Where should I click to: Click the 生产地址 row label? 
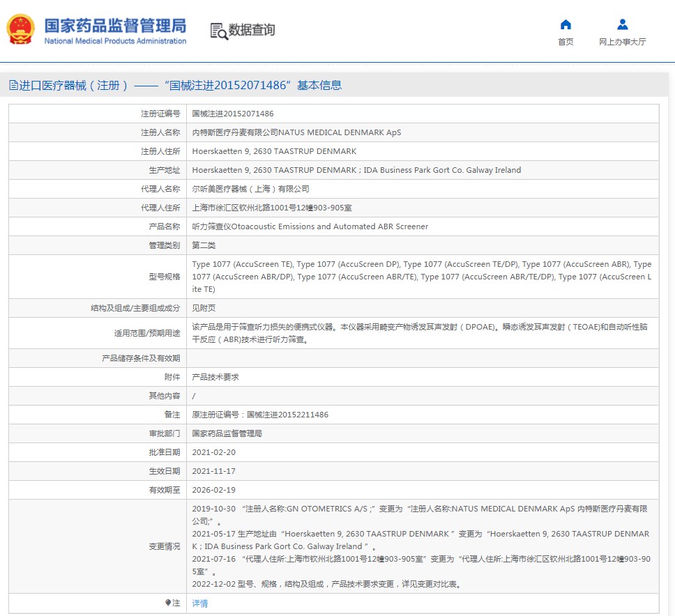(x=165, y=170)
